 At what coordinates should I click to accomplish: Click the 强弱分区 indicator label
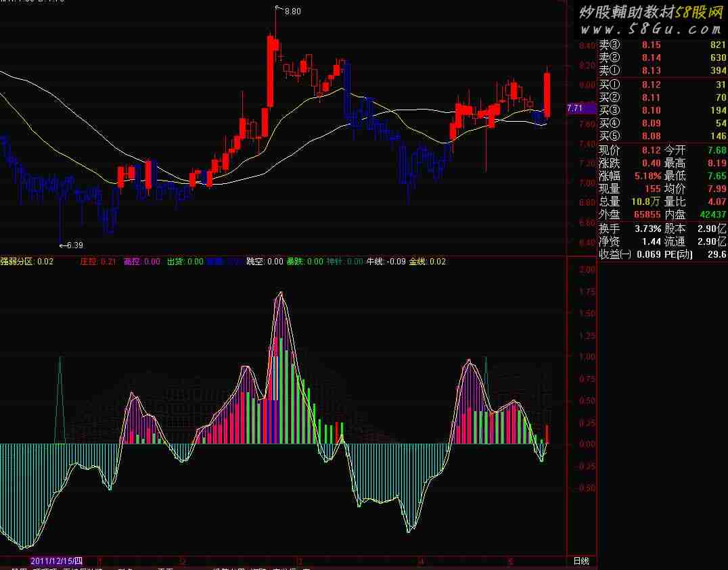[x=18, y=262]
